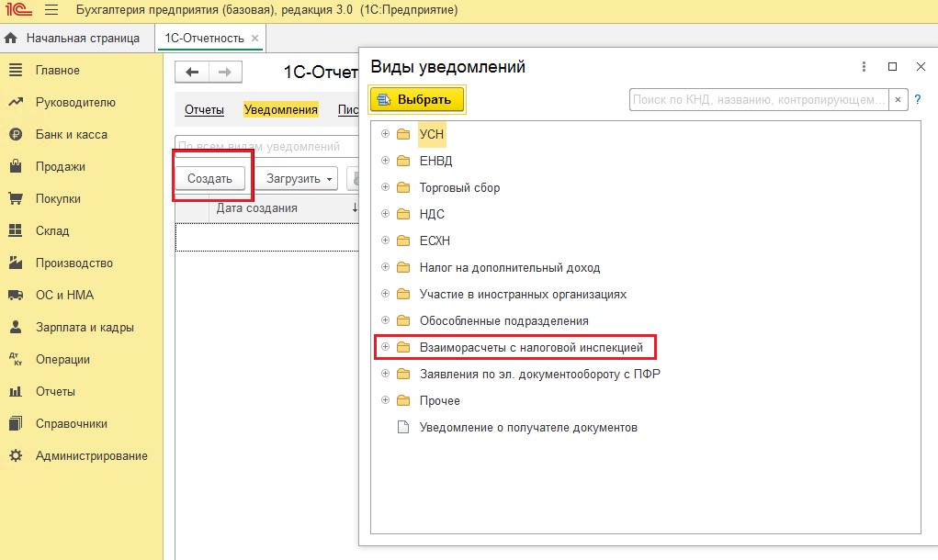This screenshot has height=560, width=938.
Task: Click the Обособленные подразделения folder icon
Action: click(x=404, y=320)
